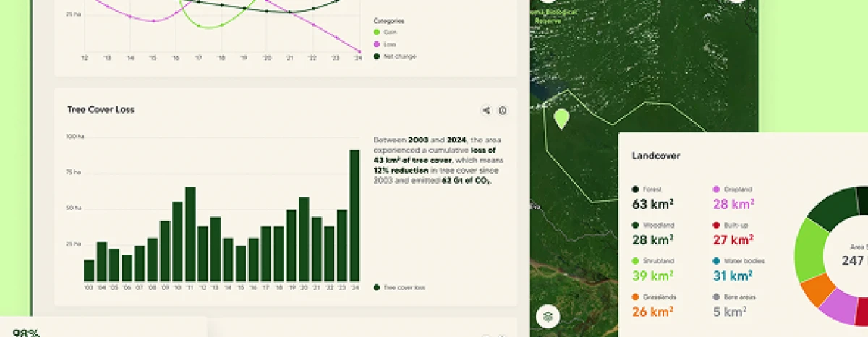The height and width of the screenshot is (337, 868).
Task: Select the green location pin on the map
Action: pyautogui.click(x=561, y=118)
